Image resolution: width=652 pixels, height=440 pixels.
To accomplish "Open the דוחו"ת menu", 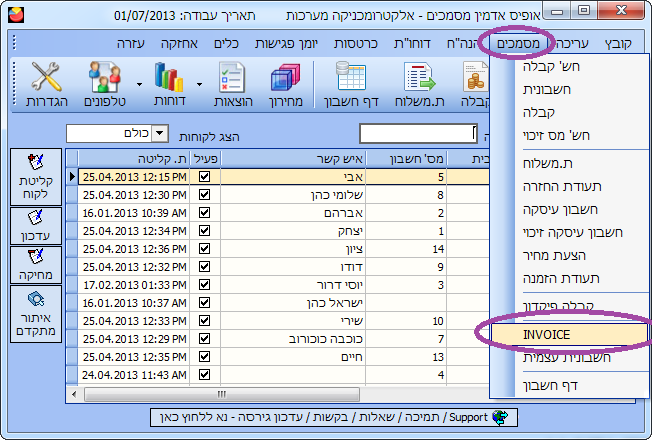I will click(x=412, y=43).
